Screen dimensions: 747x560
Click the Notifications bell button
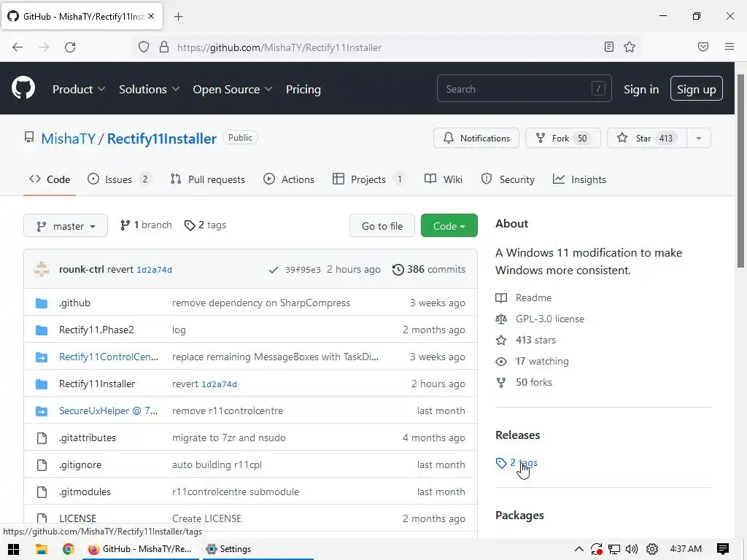click(476, 138)
